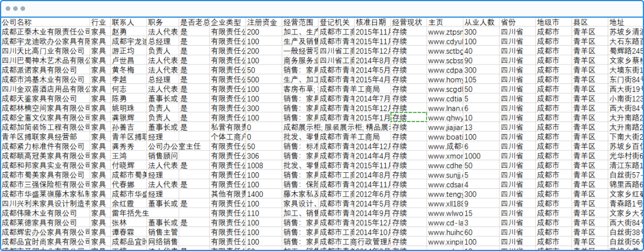Select the 经营现状 header cell
The image size is (644, 251).
click(408, 22)
